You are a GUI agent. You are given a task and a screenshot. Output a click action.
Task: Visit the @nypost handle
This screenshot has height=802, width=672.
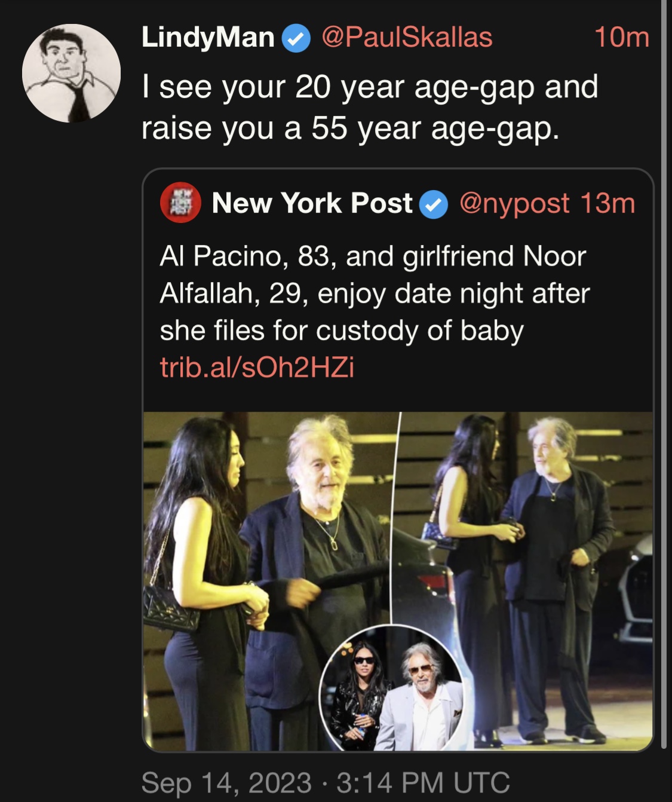514,203
